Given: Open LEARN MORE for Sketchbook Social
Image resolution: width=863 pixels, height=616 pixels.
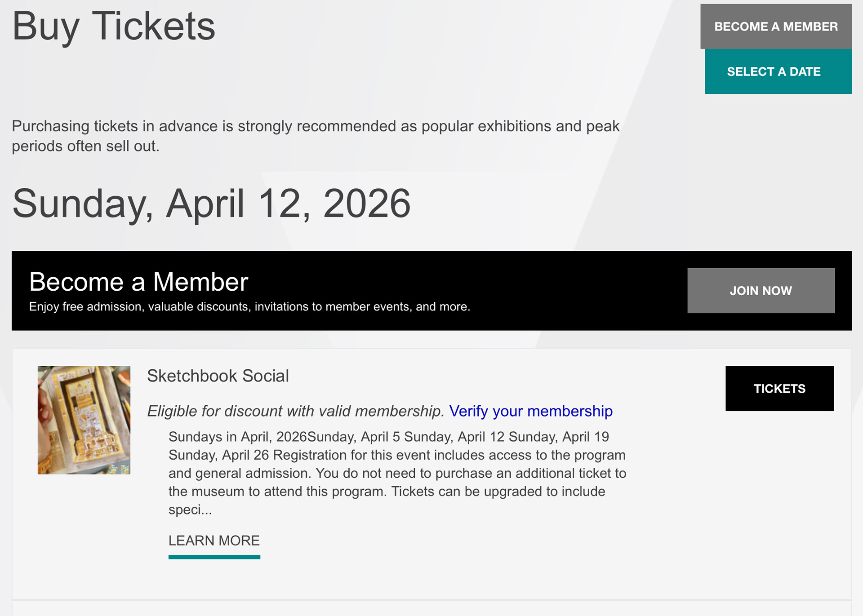Looking at the screenshot, I should coord(214,541).
